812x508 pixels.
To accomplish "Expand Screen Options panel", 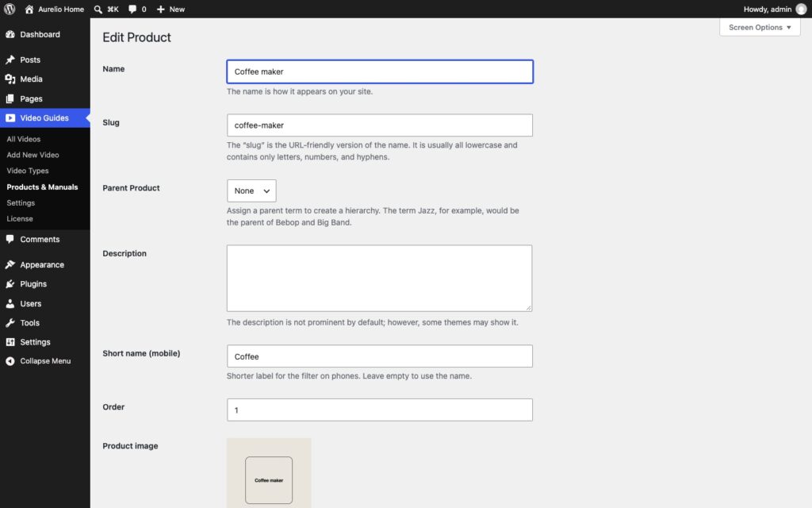I will point(759,28).
